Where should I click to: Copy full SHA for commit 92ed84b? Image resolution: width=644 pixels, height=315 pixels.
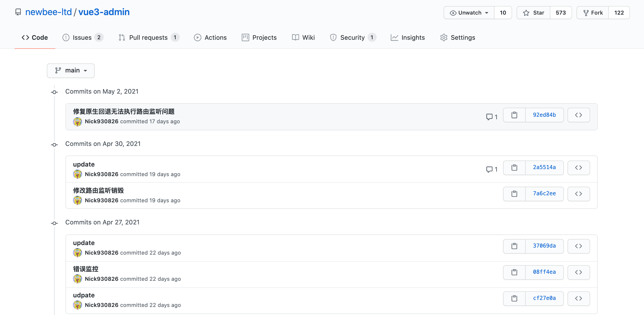tap(514, 115)
